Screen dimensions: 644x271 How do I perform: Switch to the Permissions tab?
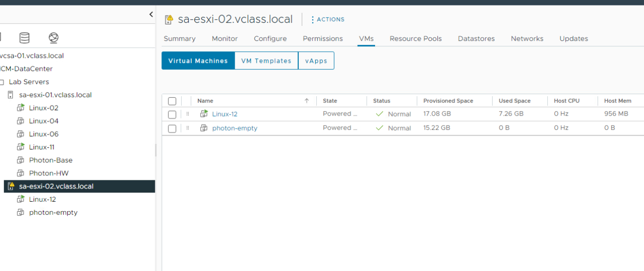point(323,38)
